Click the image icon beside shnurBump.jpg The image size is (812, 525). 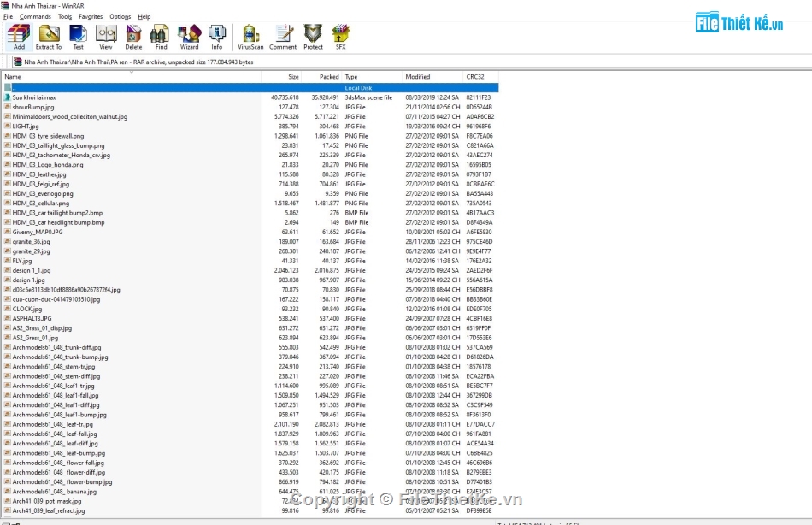tap(7, 107)
